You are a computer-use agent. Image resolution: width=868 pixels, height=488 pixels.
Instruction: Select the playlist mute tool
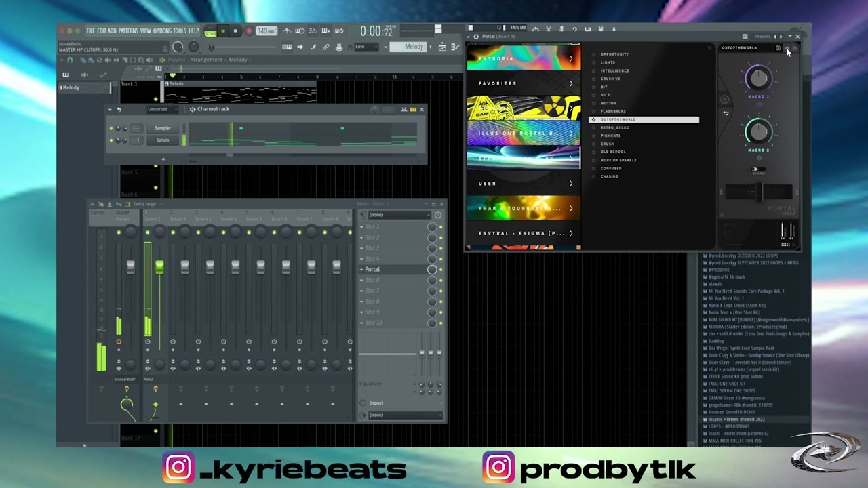(x=107, y=60)
